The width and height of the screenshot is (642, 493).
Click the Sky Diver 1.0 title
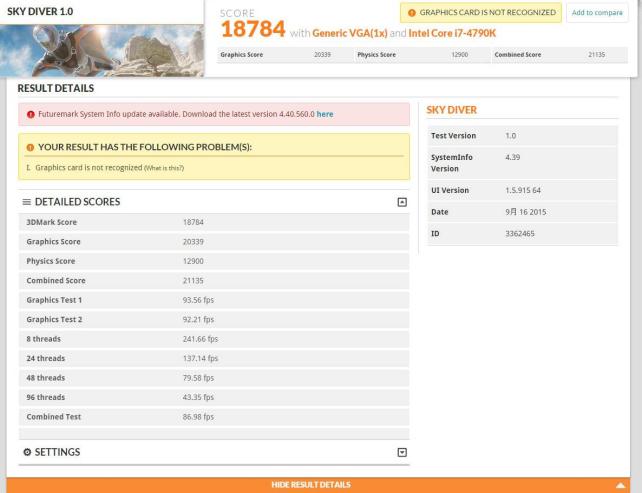40,11
